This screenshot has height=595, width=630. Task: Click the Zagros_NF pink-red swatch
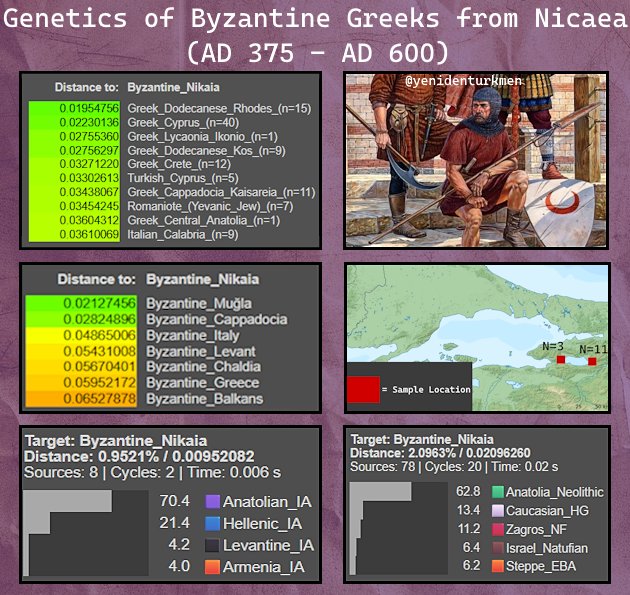tap(498, 530)
